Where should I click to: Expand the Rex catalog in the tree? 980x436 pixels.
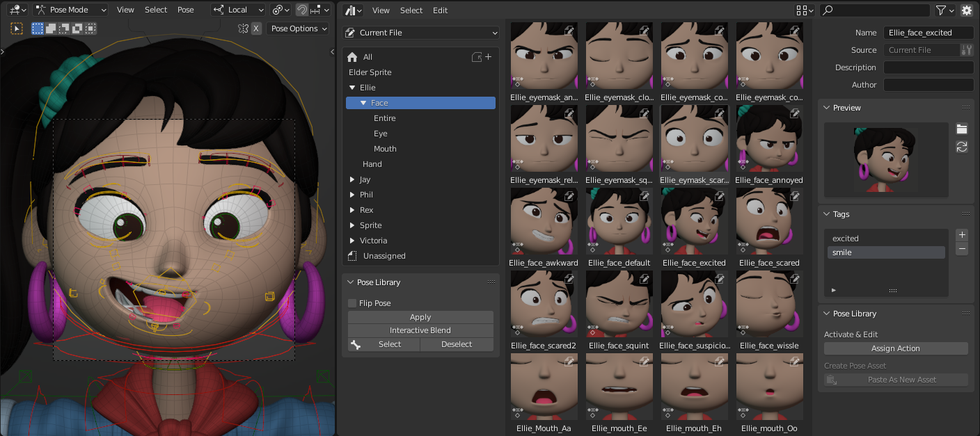click(352, 209)
